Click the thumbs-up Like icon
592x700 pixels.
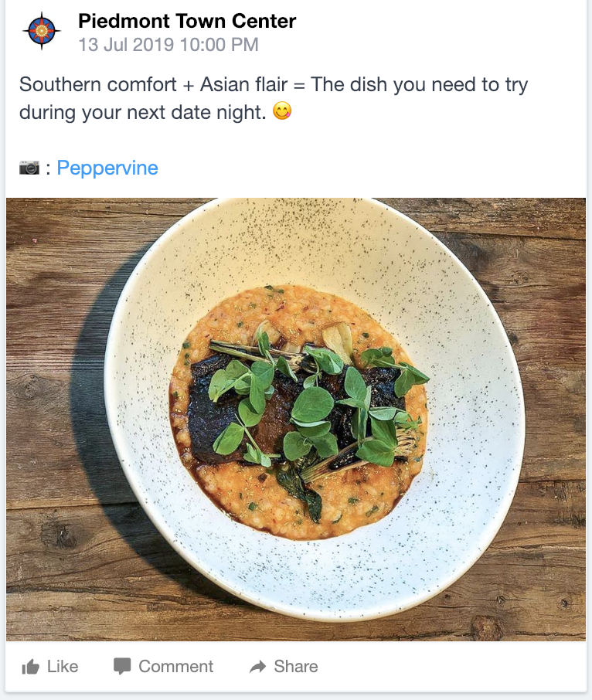[31, 667]
